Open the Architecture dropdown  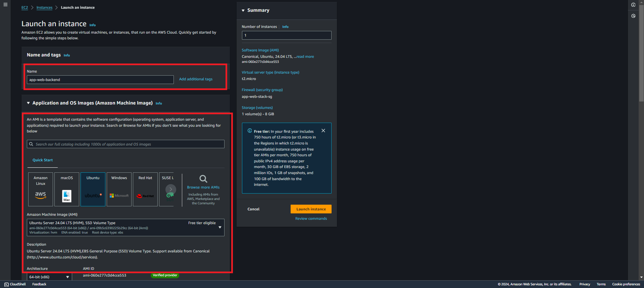[x=49, y=277]
